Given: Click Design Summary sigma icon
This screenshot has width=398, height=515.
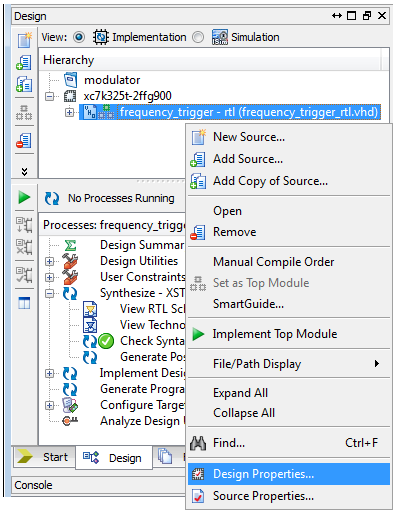Looking at the screenshot, I should pos(70,245).
